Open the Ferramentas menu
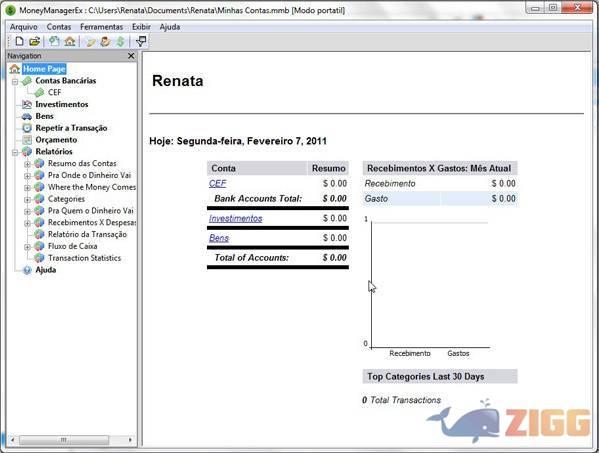The height and width of the screenshot is (453, 599). (x=102, y=27)
